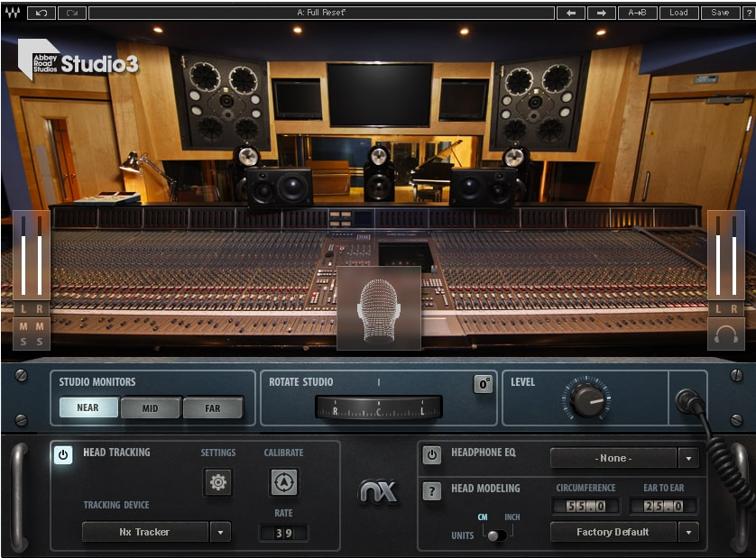
Task: Click the left wall-mounted main monitor
Action: pos(223,102)
